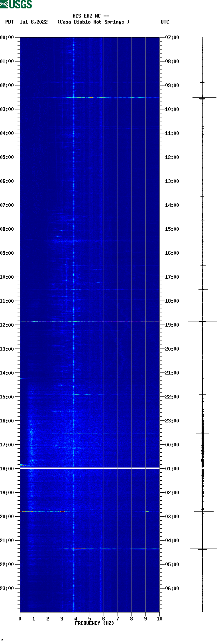Click the 00:00 PDT time label
Screen dimensions: 220x644
point(7,38)
